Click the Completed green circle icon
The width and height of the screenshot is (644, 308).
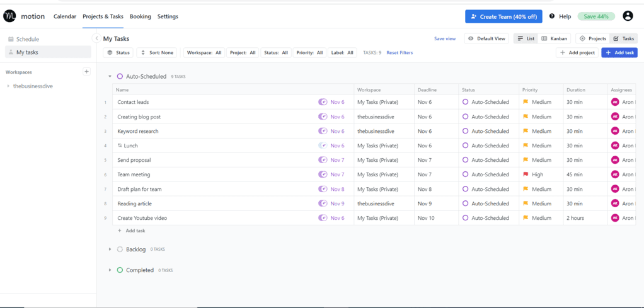(120, 270)
